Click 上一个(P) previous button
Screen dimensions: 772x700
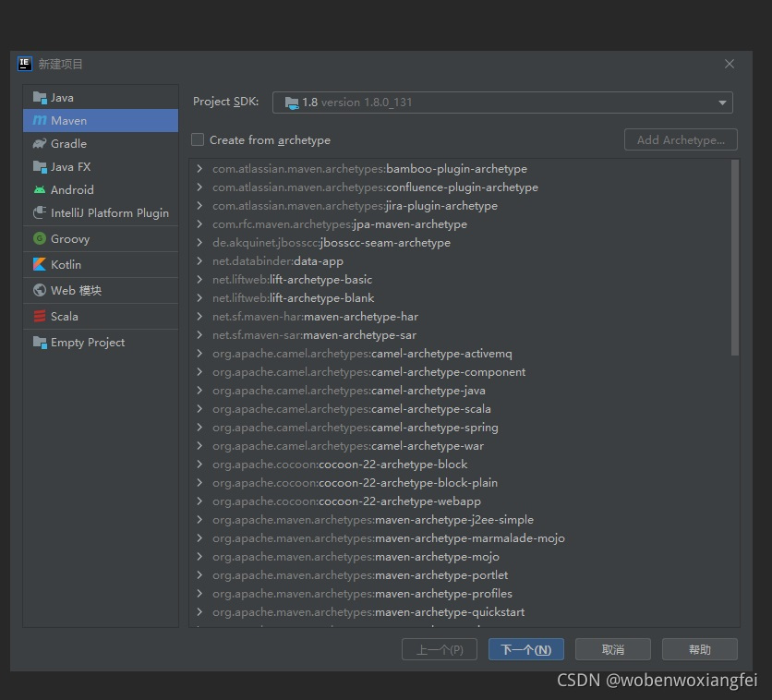coord(440,649)
